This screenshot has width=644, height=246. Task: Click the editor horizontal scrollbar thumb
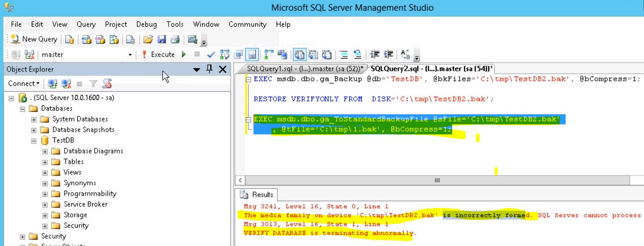point(437,181)
